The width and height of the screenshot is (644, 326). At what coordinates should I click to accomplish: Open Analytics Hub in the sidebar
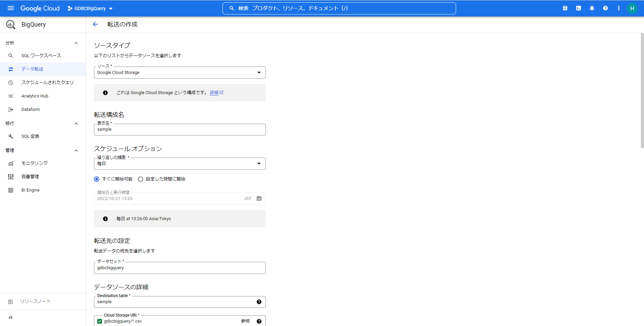point(35,96)
